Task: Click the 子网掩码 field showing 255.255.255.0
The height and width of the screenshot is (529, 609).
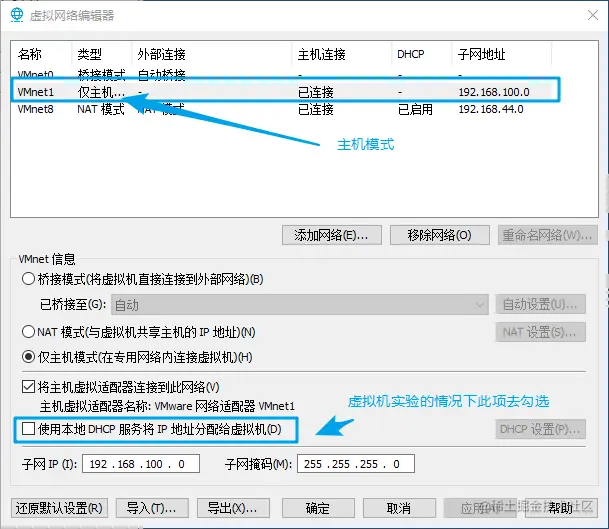Action: [356, 464]
